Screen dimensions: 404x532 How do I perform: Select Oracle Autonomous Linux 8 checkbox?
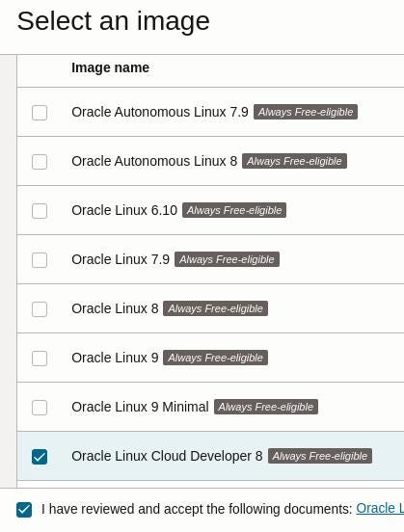40,162
